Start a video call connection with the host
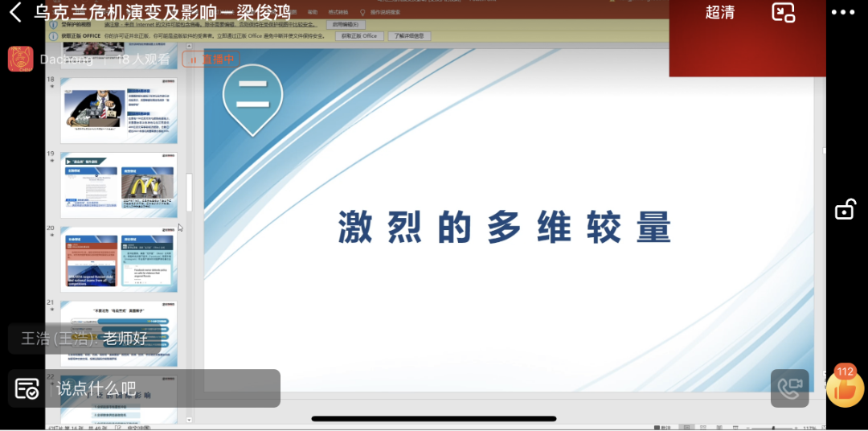Viewport: 868px width, 431px height. click(790, 388)
